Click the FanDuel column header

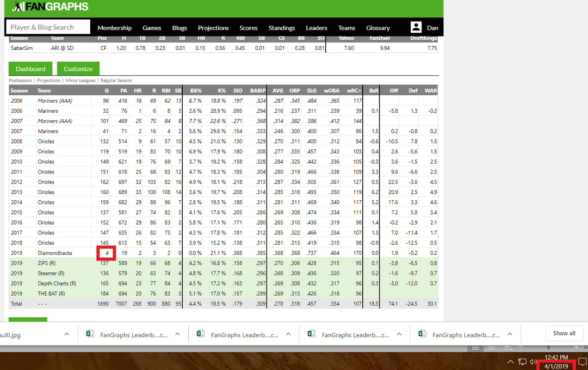tap(379, 38)
